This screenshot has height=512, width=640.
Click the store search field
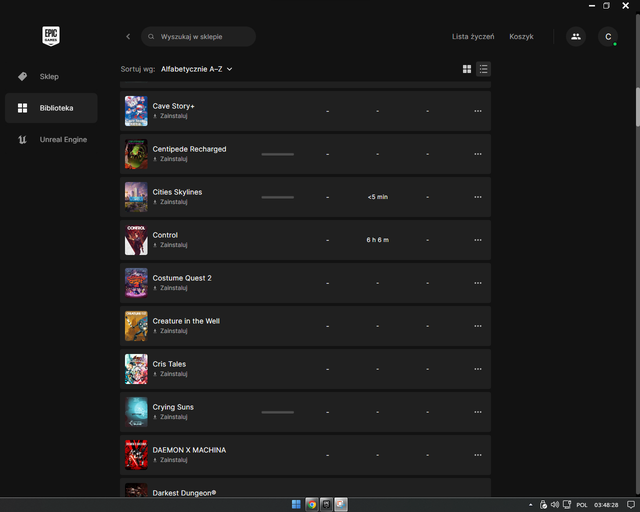pos(198,36)
